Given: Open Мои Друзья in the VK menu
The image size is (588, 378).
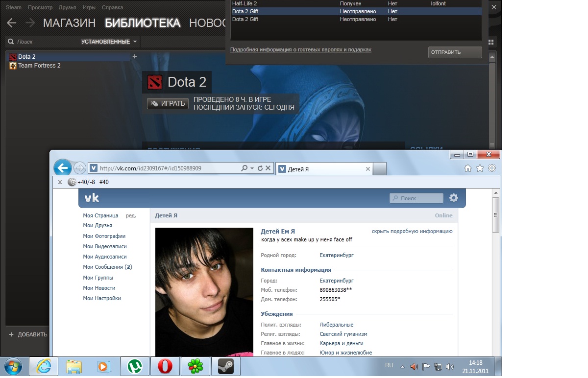Looking at the screenshot, I should tap(98, 225).
